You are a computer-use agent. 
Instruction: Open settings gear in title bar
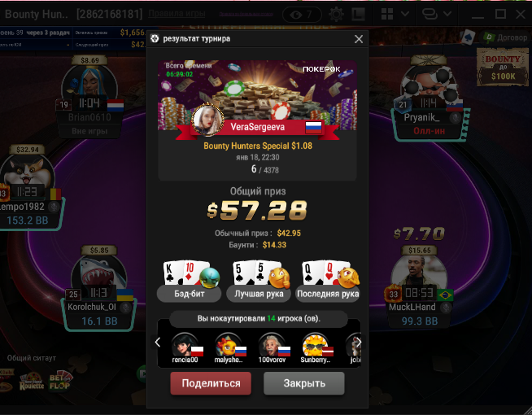point(336,15)
